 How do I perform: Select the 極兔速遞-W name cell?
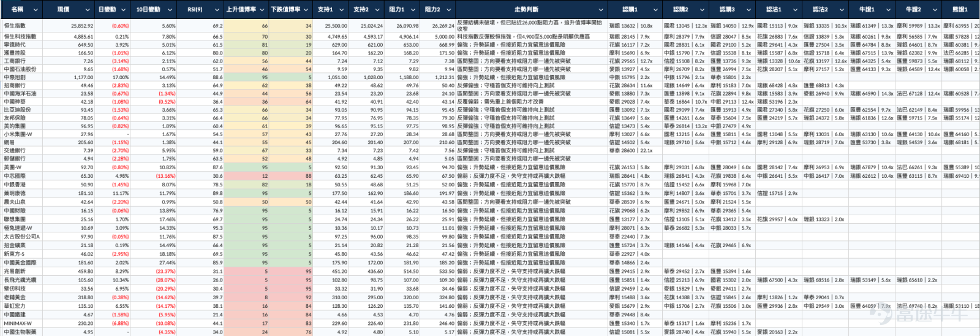tap(22, 228)
